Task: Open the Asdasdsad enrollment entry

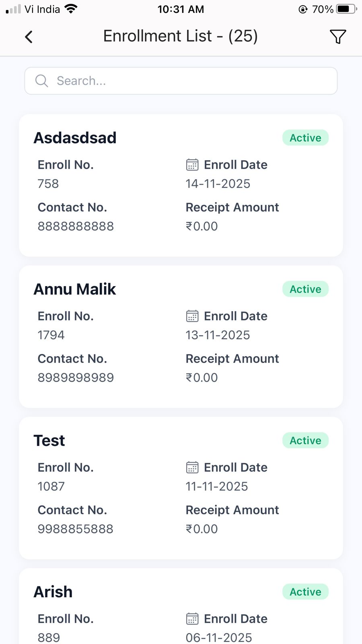Action: (75, 138)
